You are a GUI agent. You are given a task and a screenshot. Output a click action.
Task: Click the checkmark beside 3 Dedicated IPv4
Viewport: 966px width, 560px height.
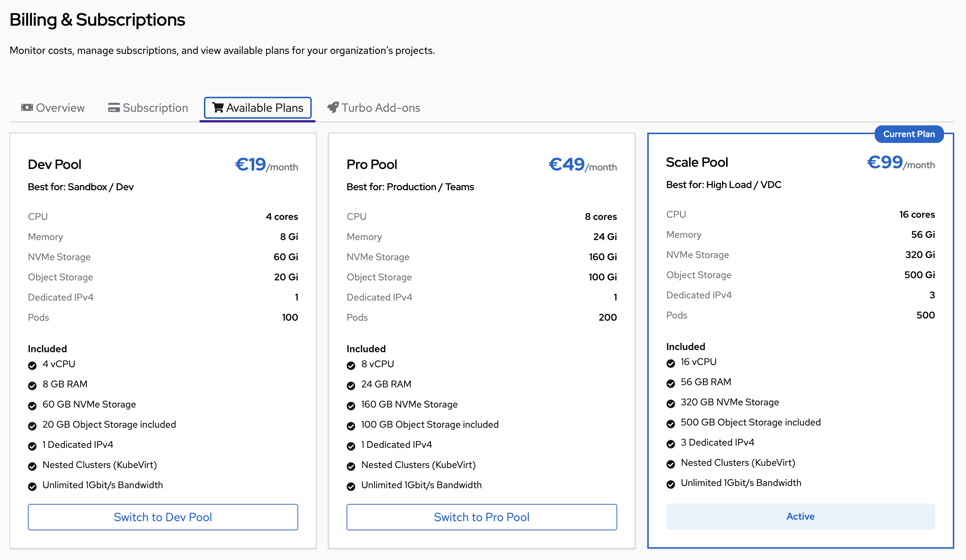[x=670, y=444]
